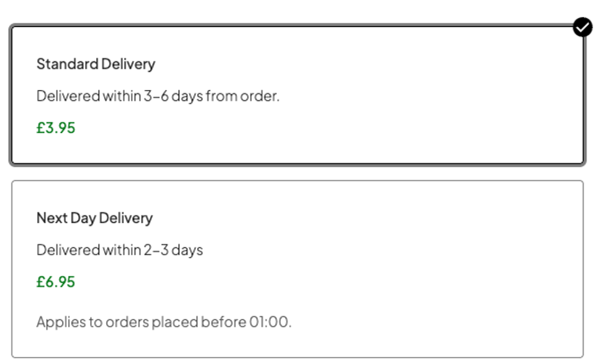Click the word 'Next' in second option
The width and height of the screenshot is (606, 364).
52,218
